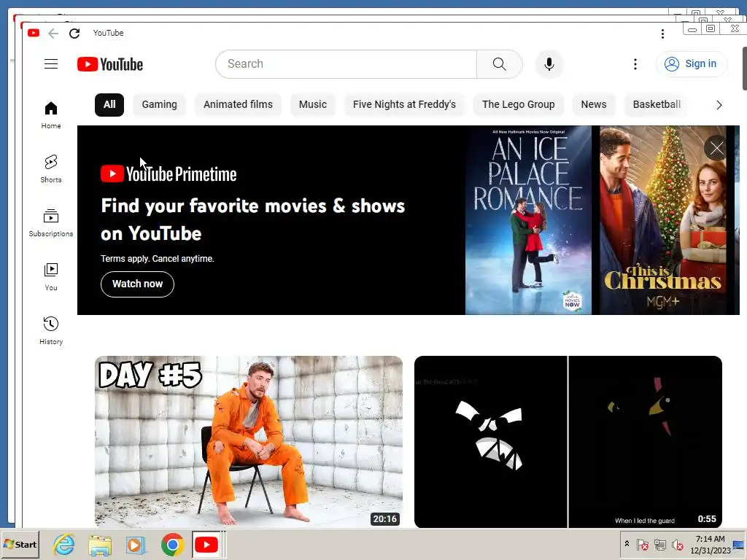Play the Day #5 video thumbnail
This screenshot has width=747, height=560.
pyautogui.click(x=249, y=441)
